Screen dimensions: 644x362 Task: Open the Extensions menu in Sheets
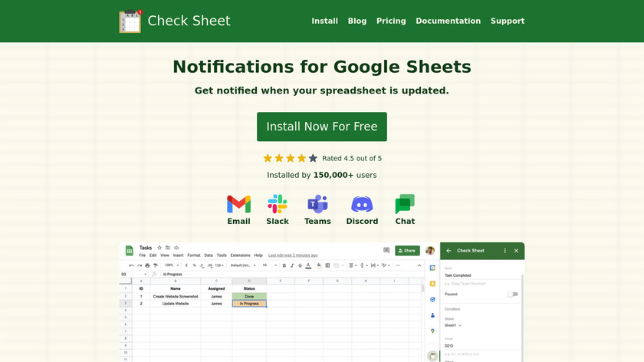coord(240,255)
